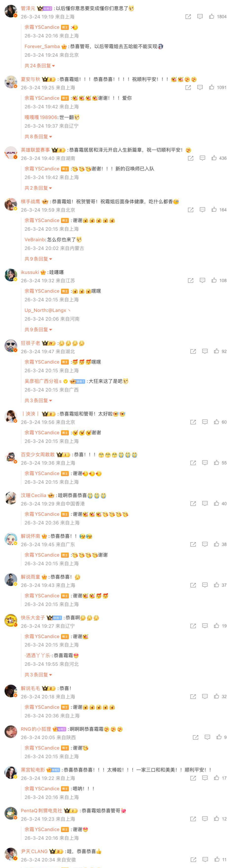Viewport: 232px width, 868px height.
Task: Open 汉珊Cecilia's profile via username
Action: (x=33, y=495)
